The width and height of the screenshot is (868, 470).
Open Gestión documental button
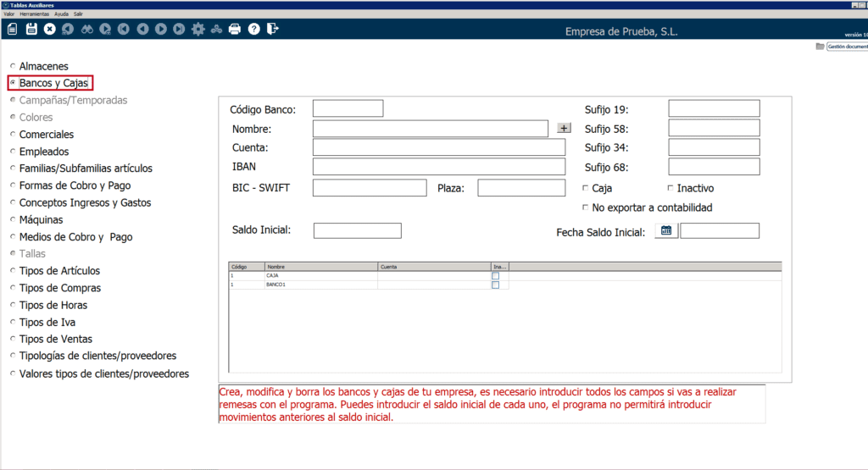pyautogui.click(x=845, y=47)
